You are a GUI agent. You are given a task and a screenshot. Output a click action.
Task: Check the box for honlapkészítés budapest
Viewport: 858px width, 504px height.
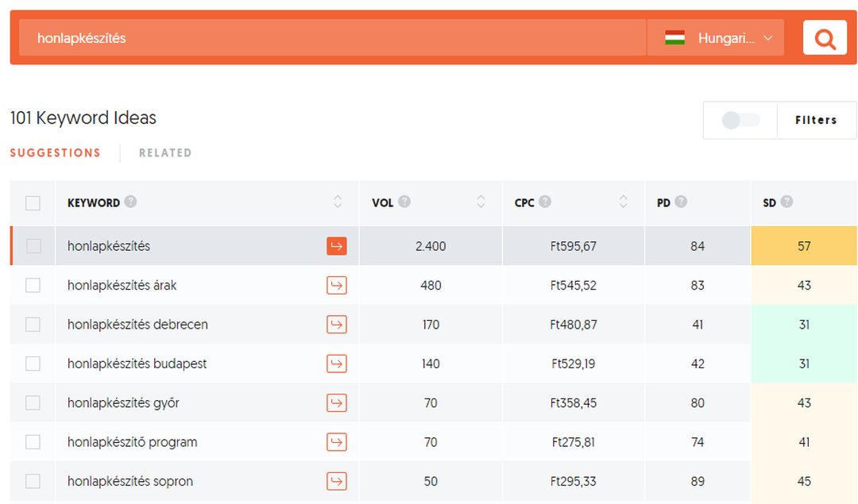point(33,364)
